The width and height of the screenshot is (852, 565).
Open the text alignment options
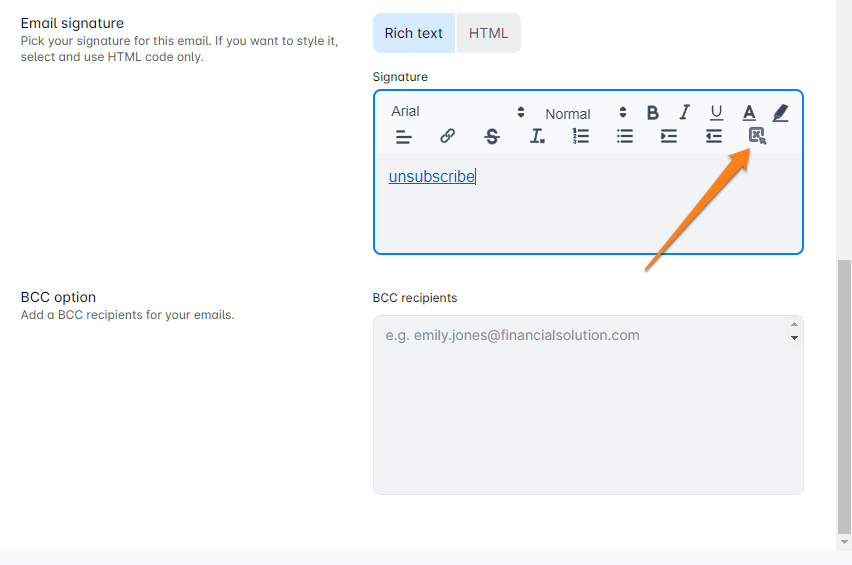tap(403, 137)
